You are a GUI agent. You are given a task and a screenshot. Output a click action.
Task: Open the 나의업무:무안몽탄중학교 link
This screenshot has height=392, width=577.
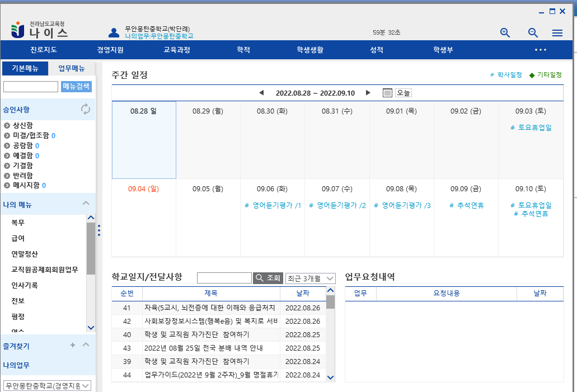[x=159, y=36]
